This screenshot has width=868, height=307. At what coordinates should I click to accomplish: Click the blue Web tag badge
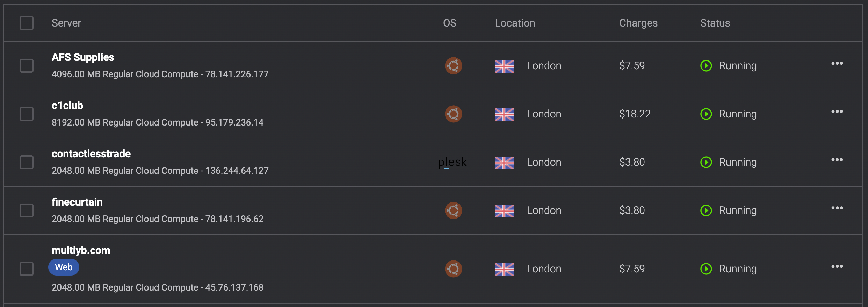(x=64, y=267)
